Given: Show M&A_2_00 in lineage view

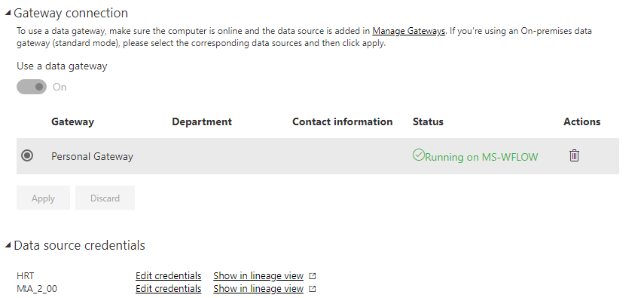Looking at the screenshot, I should pyautogui.click(x=258, y=288).
